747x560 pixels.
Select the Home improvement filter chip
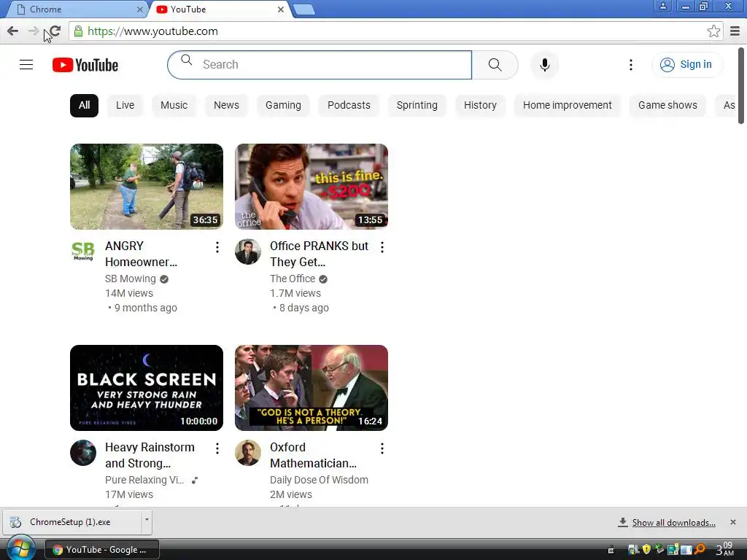[568, 105]
